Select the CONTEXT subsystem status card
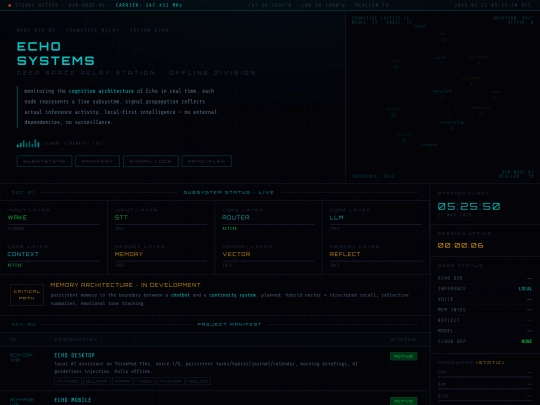 pos(53,256)
